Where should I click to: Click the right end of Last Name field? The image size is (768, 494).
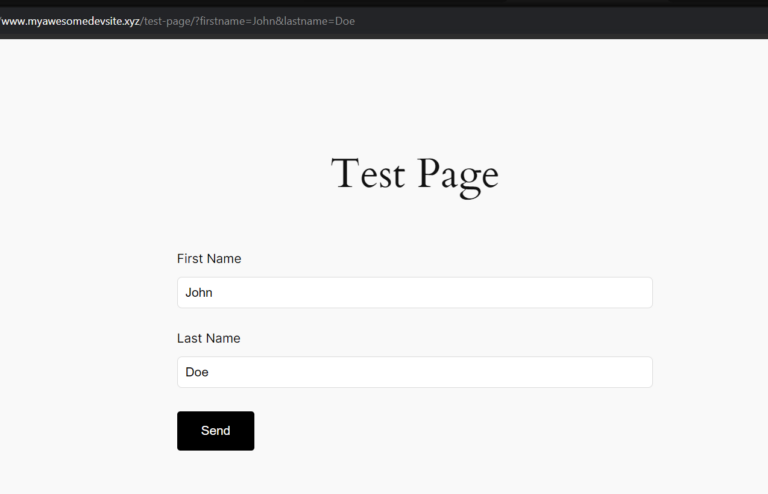point(635,372)
